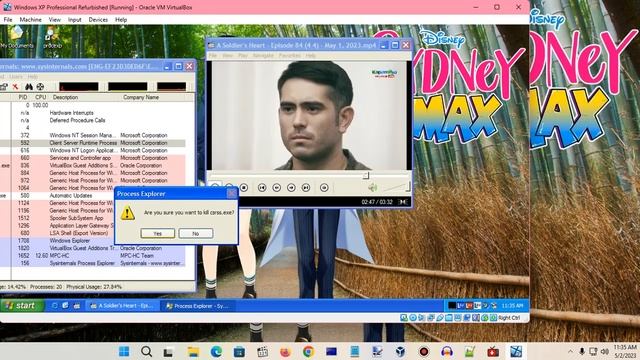Open VirtualBox File menu
Image resolution: width=640 pixels, height=360 pixels.
[8, 20]
